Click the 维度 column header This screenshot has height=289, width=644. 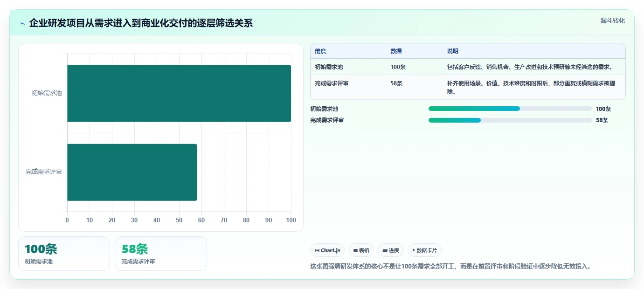[x=320, y=51]
